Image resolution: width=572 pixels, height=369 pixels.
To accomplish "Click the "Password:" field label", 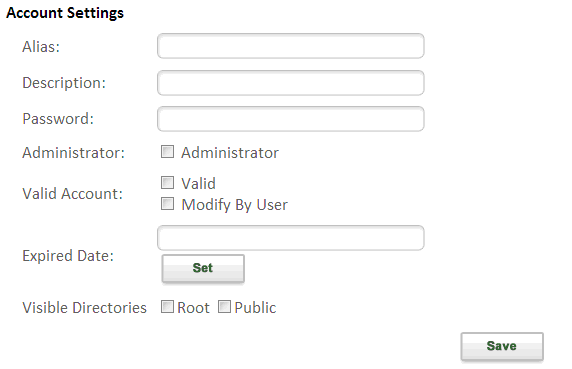I will click(x=58, y=119).
